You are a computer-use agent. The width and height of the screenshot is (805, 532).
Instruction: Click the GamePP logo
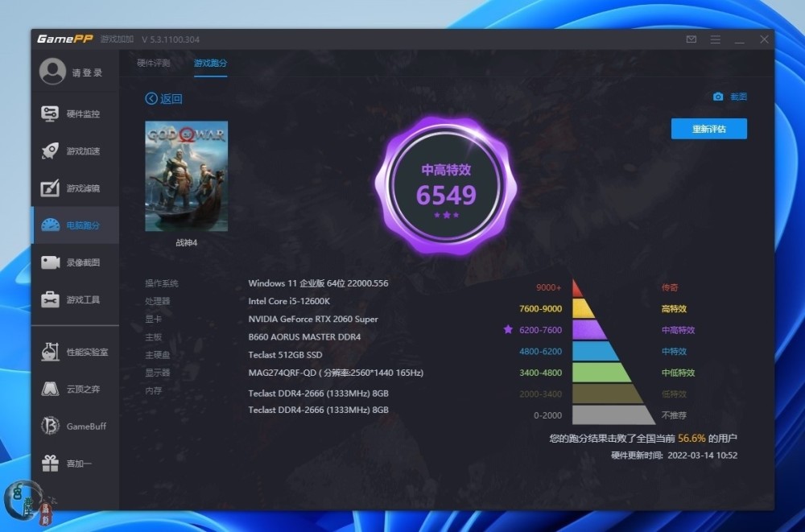click(64, 39)
